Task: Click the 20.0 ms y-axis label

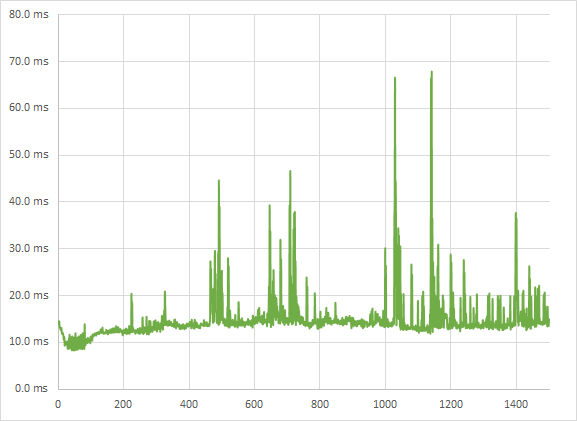Action: [29, 295]
